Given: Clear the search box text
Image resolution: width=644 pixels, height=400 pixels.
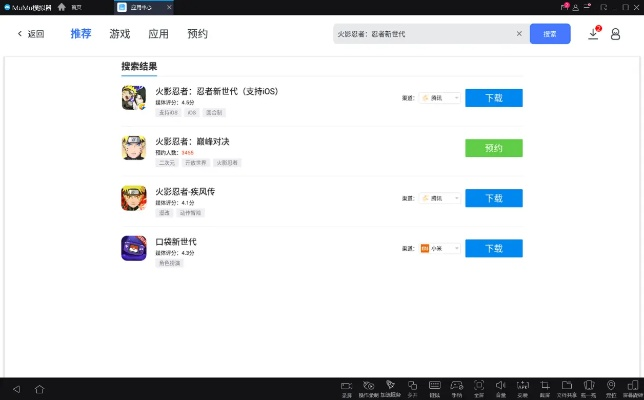Looking at the screenshot, I should click(519, 33).
